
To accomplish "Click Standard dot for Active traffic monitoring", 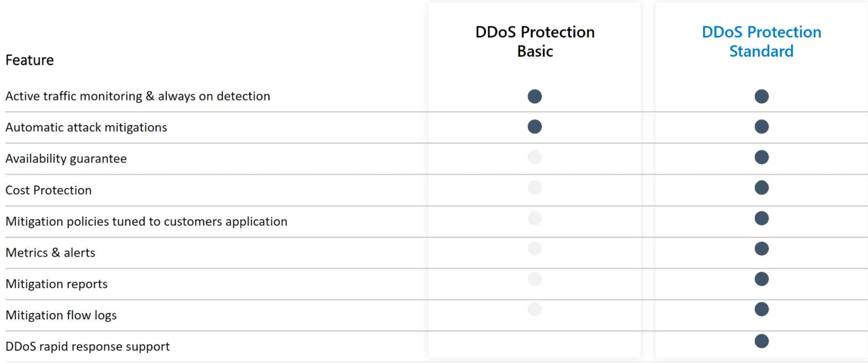I will [x=761, y=96].
